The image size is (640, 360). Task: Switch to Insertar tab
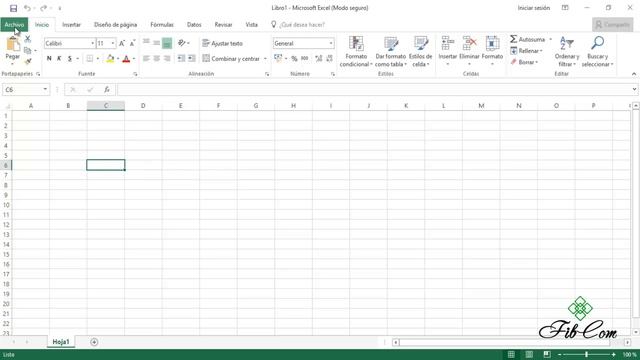pos(71,24)
